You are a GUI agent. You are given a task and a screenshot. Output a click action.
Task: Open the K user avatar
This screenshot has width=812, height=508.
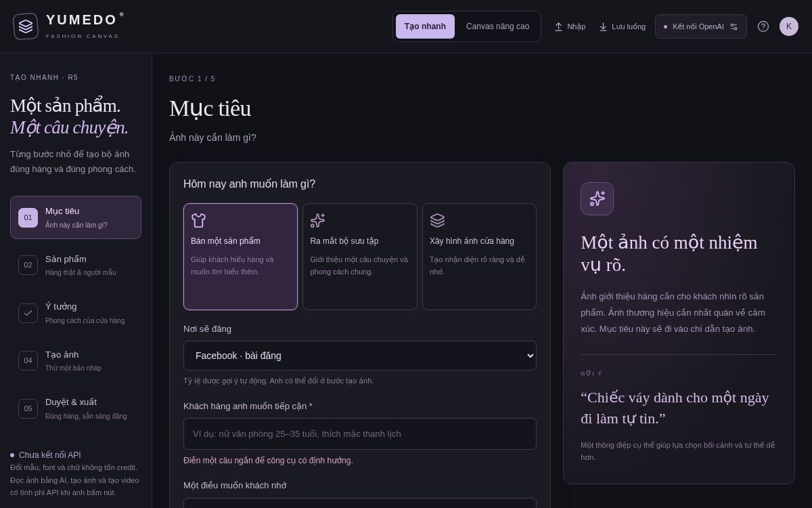789,26
